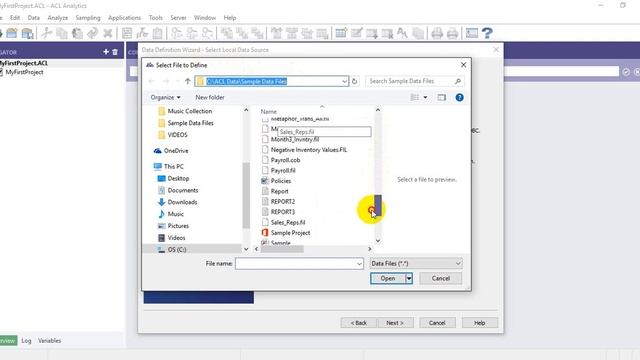Image resolution: width=640 pixels, height=360 pixels.
Task: Switch to the Variables tab
Action: coord(49,340)
